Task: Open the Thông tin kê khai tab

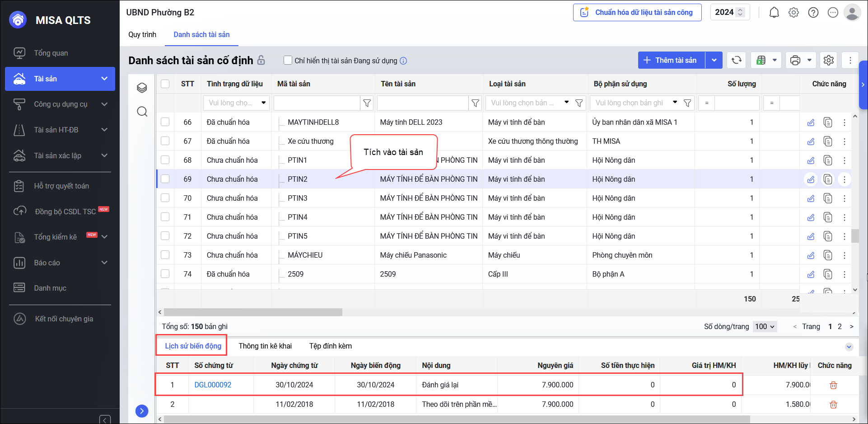Action: (265, 346)
